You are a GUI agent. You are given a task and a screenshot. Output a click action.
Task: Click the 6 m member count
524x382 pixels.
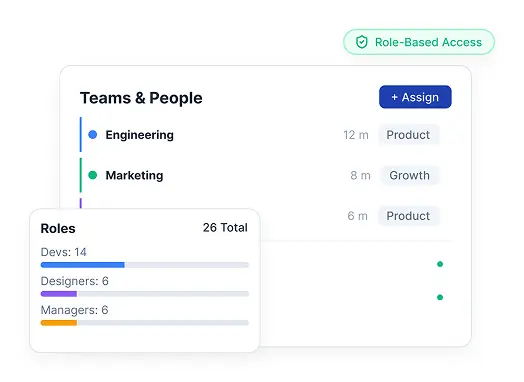(357, 216)
